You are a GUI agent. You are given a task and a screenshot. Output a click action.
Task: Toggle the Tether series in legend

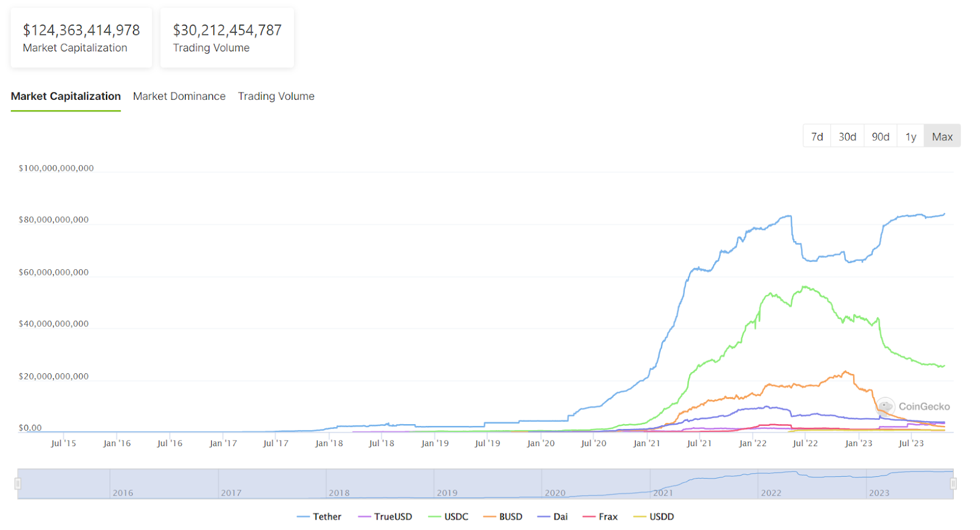pos(319,517)
